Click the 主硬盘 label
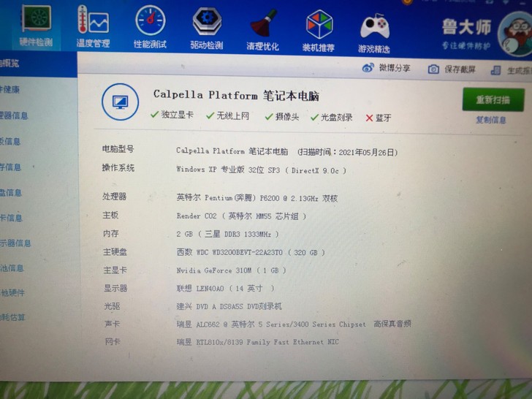Image resolution: width=532 pixels, height=399 pixels. coord(115,251)
